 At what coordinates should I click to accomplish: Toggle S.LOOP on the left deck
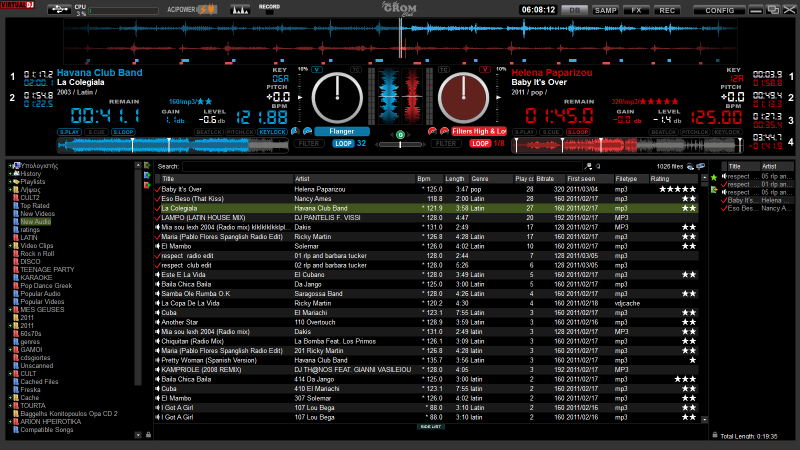click(x=122, y=132)
